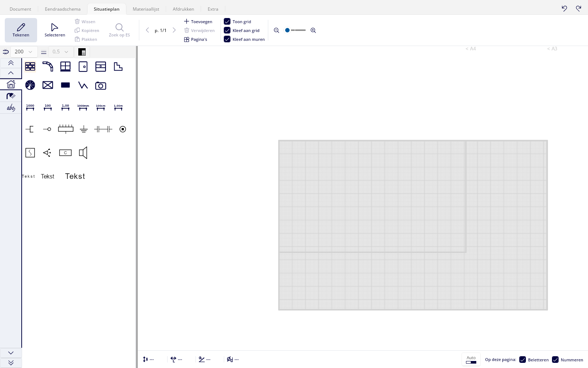Screen dimensions: 588x368
Task: Uncheck Toon grid
Action: tap(227, 21)
